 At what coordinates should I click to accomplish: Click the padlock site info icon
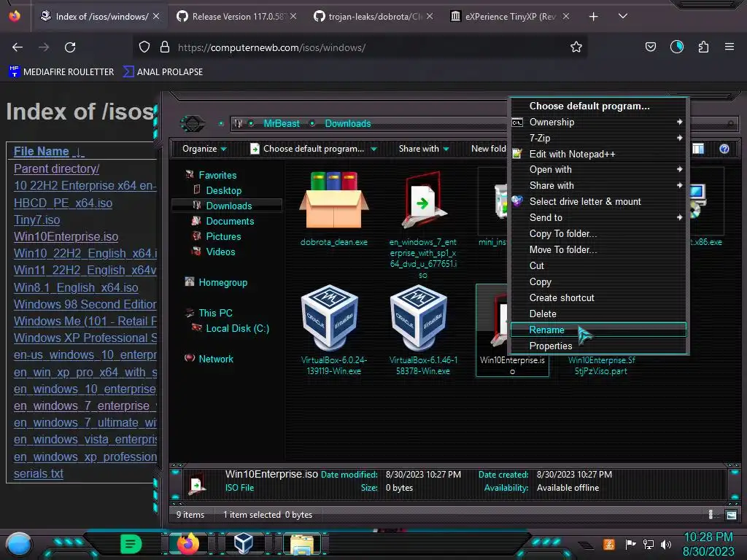[165, 47]
